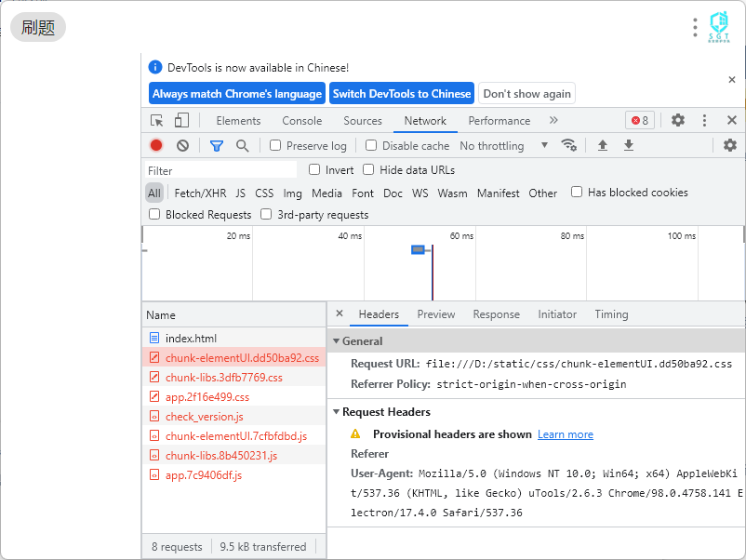Open Network panel settings gear

pos(730,144)
